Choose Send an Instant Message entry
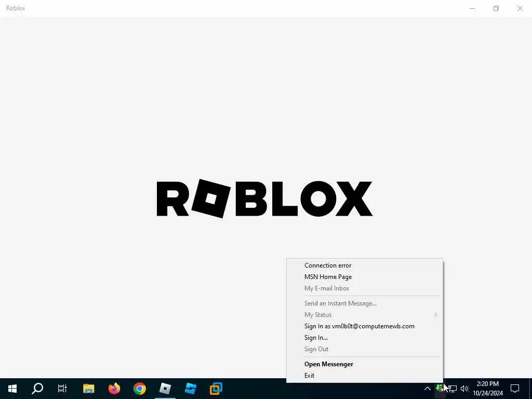532x399 pixels. pos(365,303)
